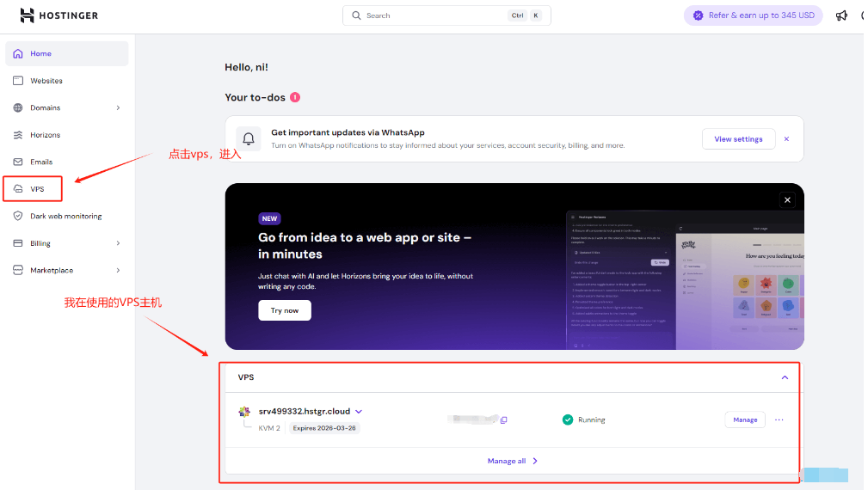Viewport: 868px width, 490px height.
Task: Copy the VPS IP address icon
Action: click(504, 420)
